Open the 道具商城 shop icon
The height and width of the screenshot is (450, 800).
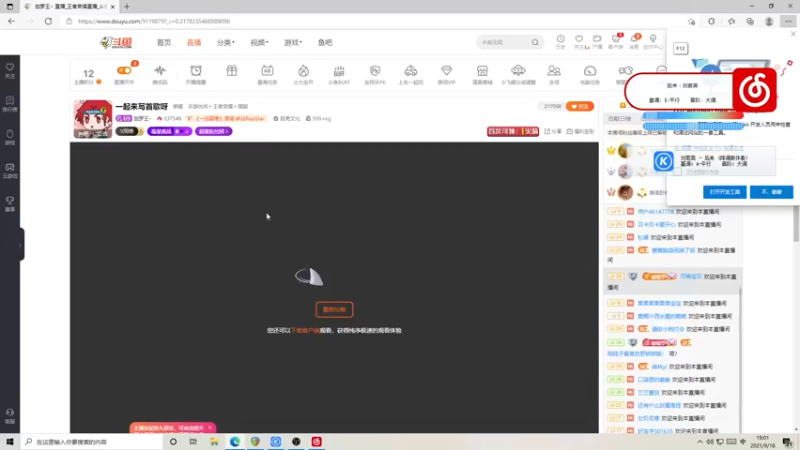click(x=482, y=70)
